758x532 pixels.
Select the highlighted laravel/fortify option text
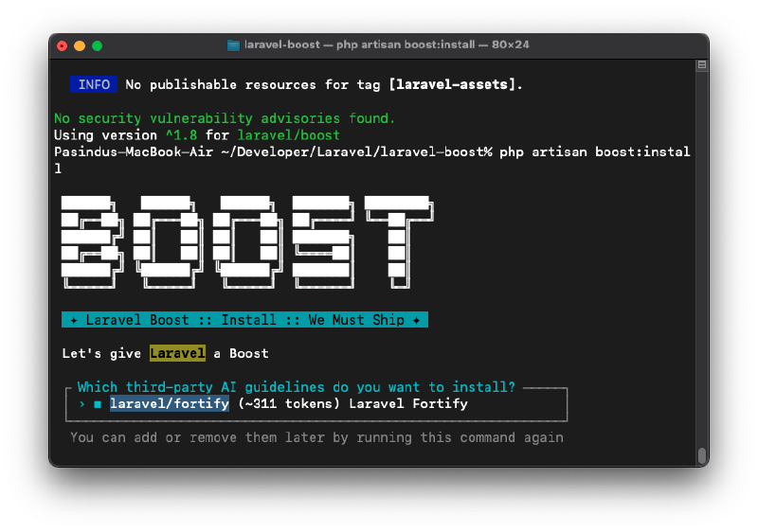click(169, 404)
